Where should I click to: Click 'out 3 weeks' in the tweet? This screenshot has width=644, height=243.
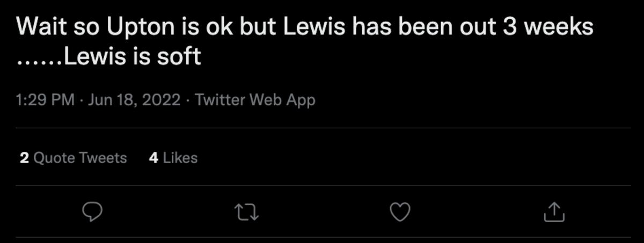tap(525, 28)
